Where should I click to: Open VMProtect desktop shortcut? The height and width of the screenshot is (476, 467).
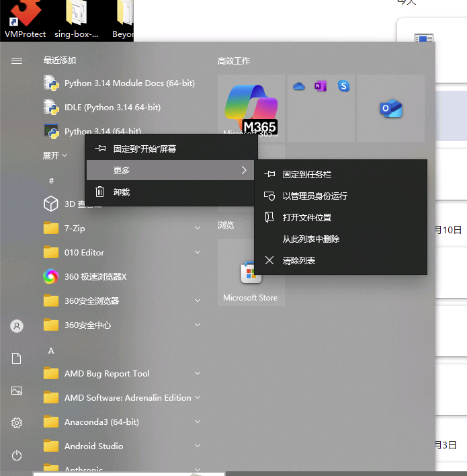click(25, 19)
